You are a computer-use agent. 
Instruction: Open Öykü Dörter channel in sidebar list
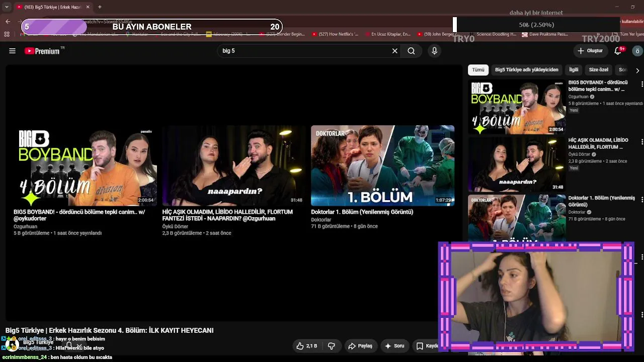(x=580, y=154)
